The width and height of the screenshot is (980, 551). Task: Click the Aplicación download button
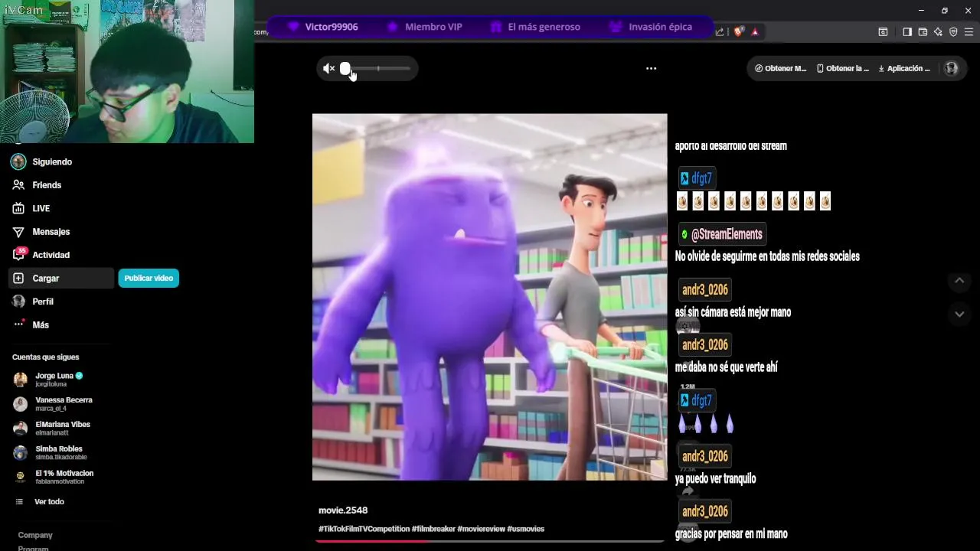pyautogui.click(x=904, y=68)
